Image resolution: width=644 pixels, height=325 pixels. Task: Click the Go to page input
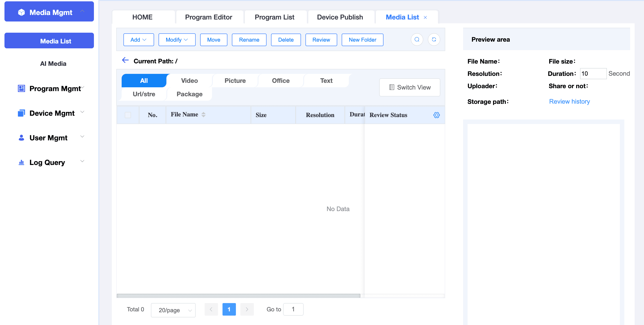pos(293,309)
